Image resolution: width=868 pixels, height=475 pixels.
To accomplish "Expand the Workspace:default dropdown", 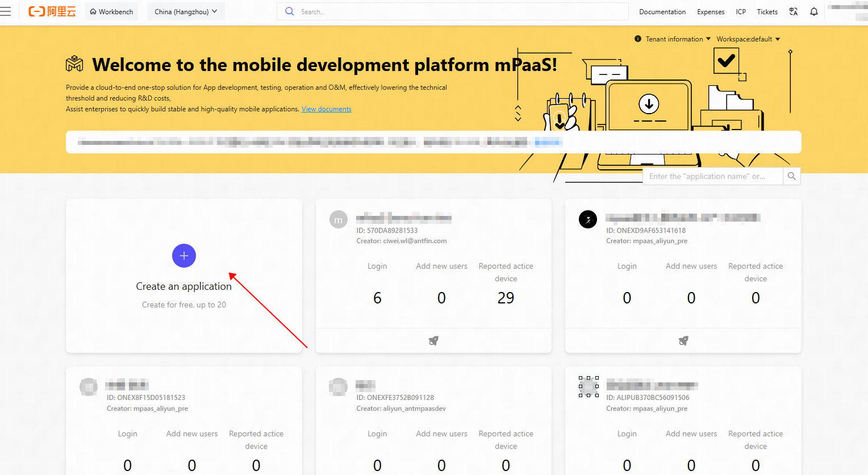I will (748, 39).
